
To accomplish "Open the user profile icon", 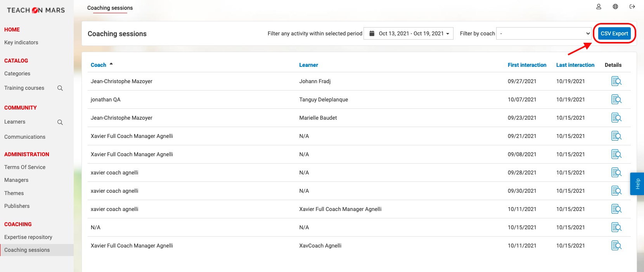I will [599, 7].
